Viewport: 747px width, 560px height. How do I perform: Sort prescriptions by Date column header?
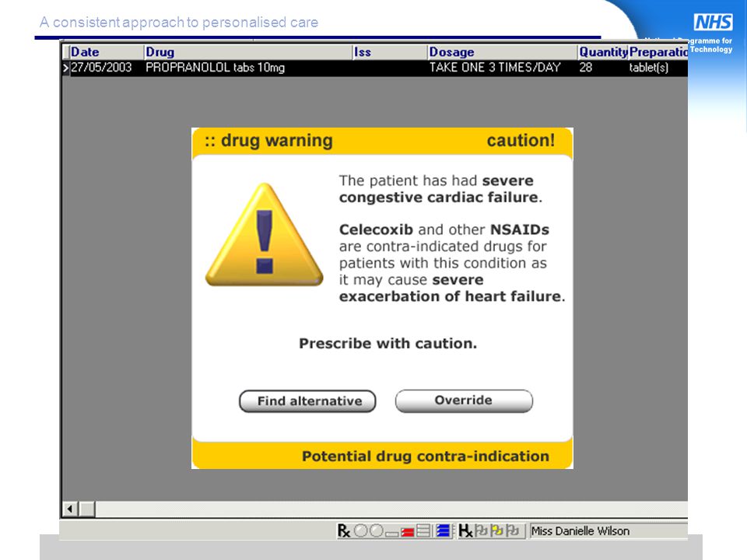(107, 52)
